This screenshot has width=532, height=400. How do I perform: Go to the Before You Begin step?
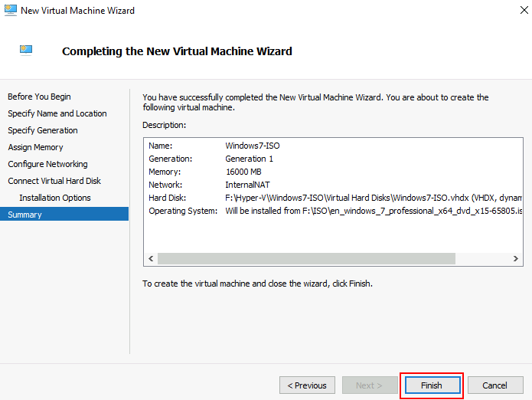pyautogui.click(x=39, y=97)
